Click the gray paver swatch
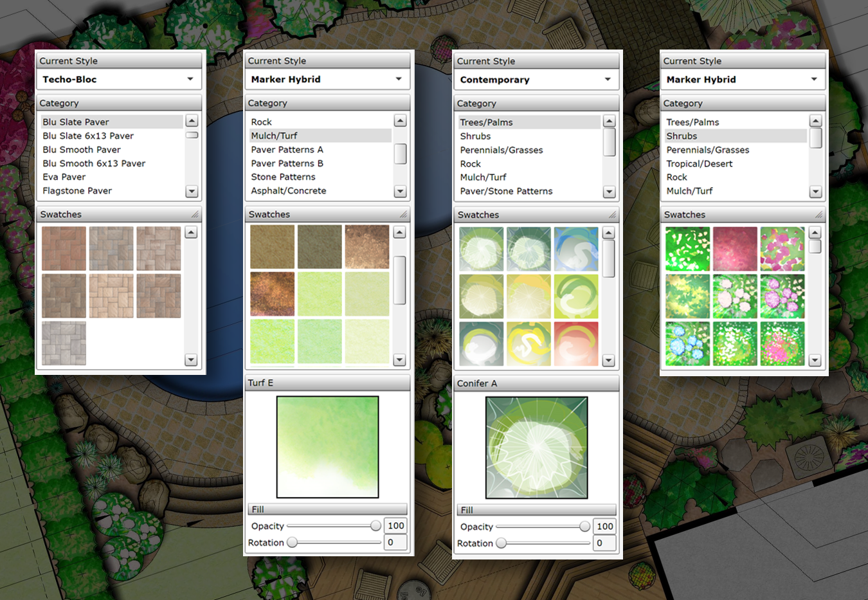 (x=64, y=343)
